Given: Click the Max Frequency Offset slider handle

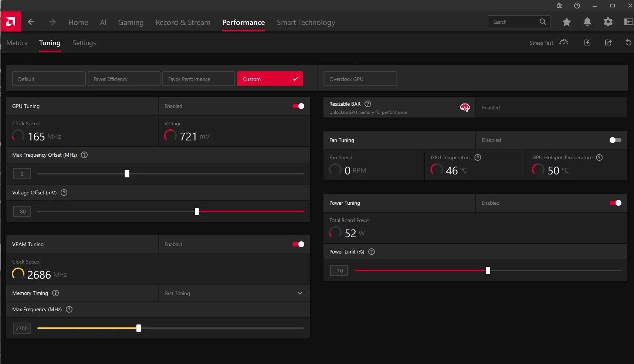Looking at the screenshot, I should (127, 174).
